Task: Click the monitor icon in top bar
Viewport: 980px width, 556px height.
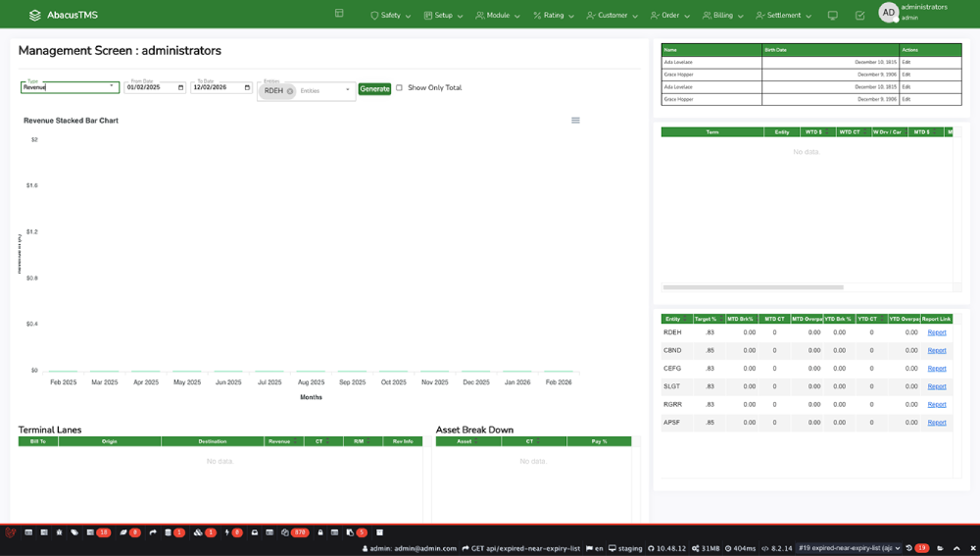Action: tap(833, 16)
